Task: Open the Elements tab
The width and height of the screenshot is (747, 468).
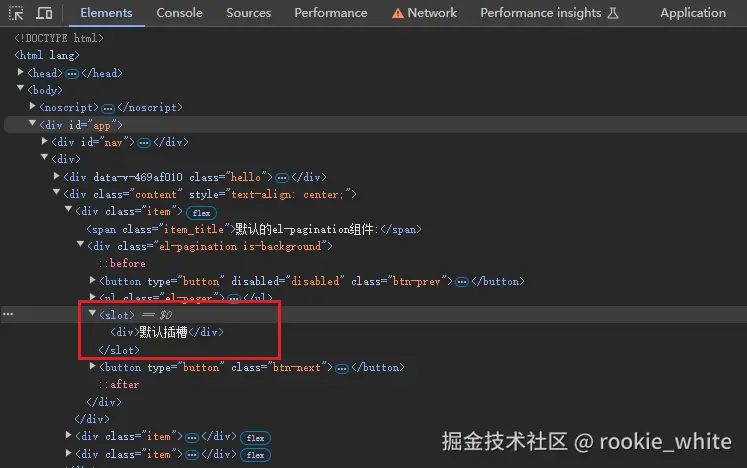Action: [x=106, y=13]
